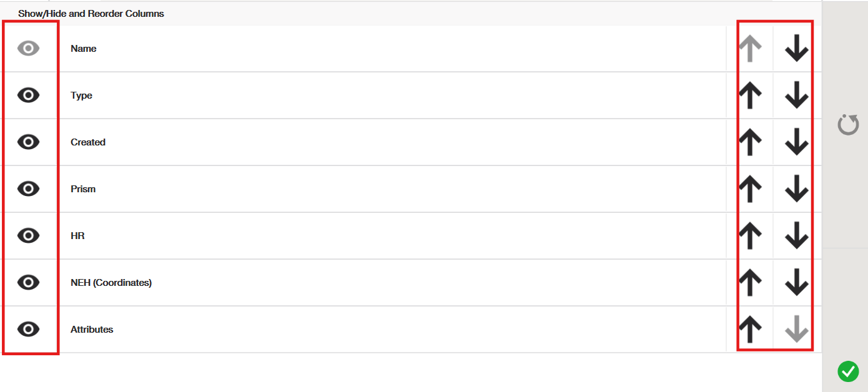Move the Created column down
This screenshot has height=392, width=868.
coord(796,142)
